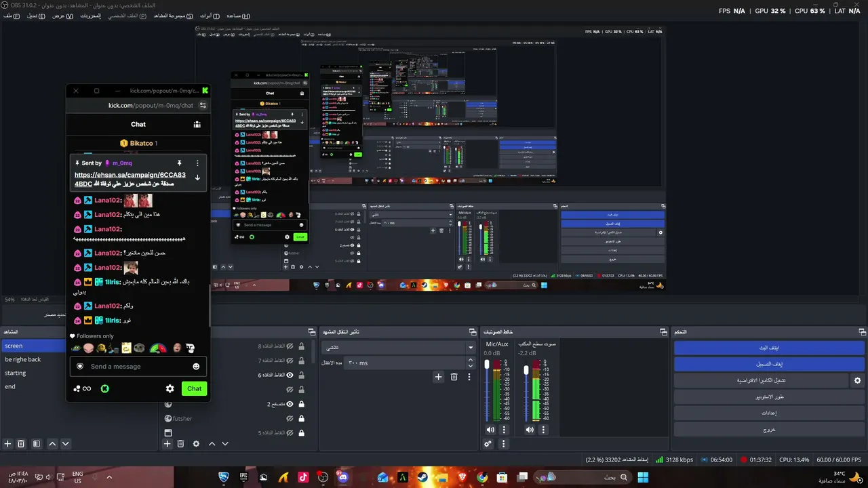Click the green Chat send button
The height and width of the screenshot is (488, 868).
click(x=195, y=388)
